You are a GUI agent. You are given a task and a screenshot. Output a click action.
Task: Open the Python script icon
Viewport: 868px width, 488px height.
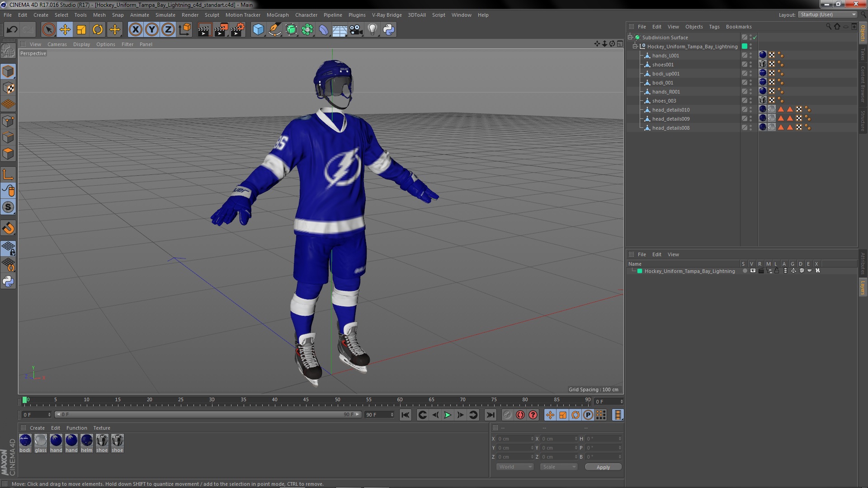[389, 30]
